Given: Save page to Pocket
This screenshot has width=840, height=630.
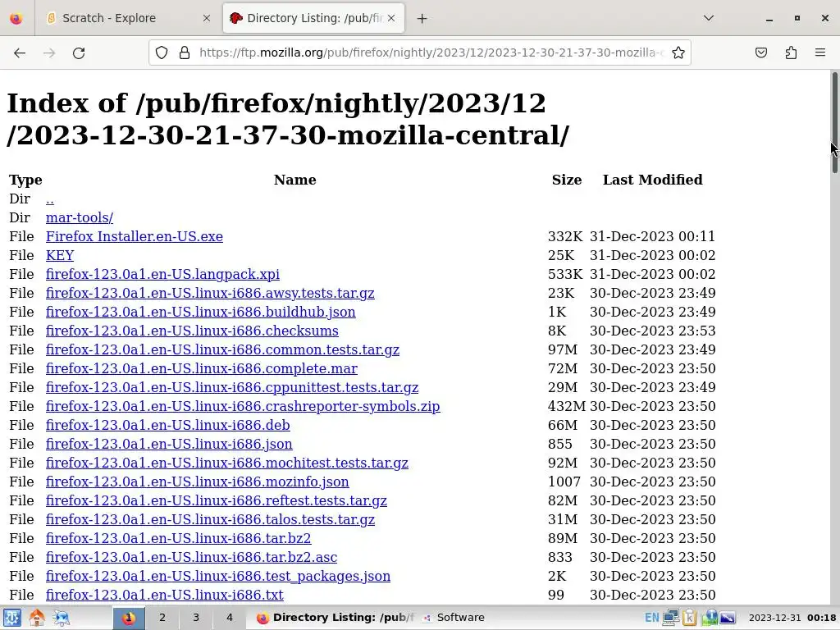Looking at the screenshot, I should coord(760,52).
